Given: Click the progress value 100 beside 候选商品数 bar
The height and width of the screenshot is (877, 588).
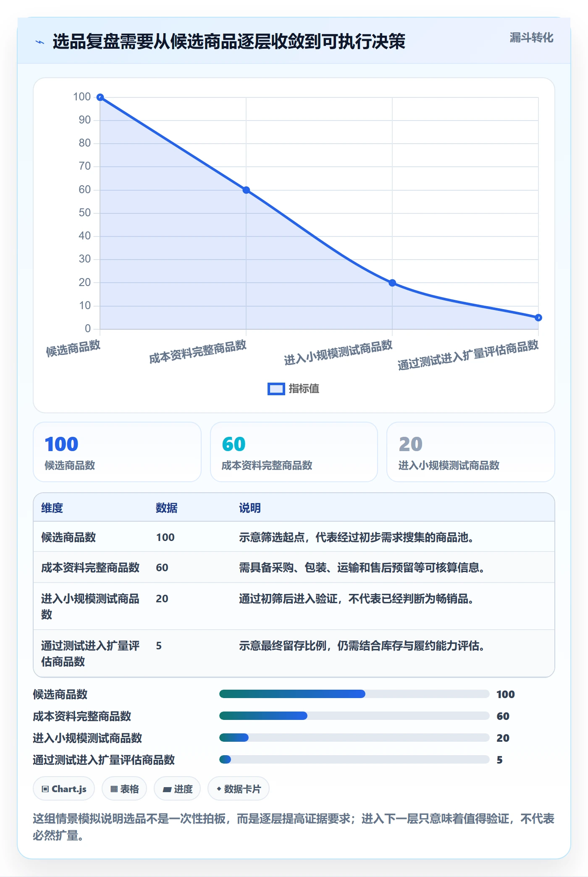Looking at the screenshot, I should pyautogui.click(x=505, y=694).
